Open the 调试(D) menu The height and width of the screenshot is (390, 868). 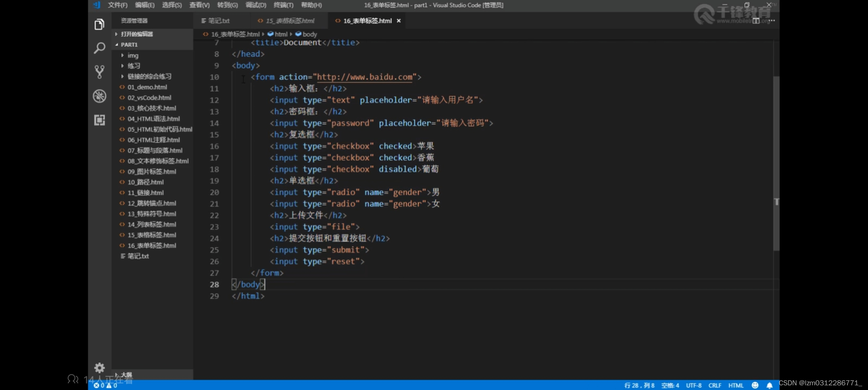pyautogui.click(x=256, y=5)
